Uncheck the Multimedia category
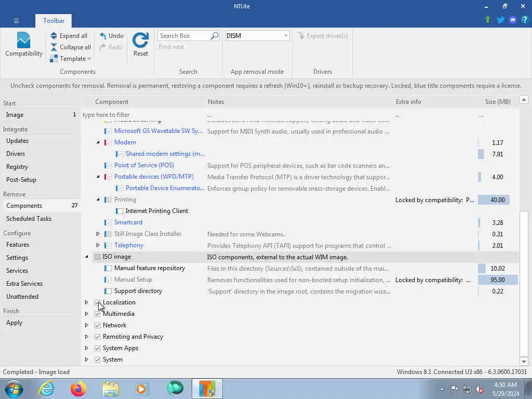This screenshot has height=399, width=532. [97, 314]
